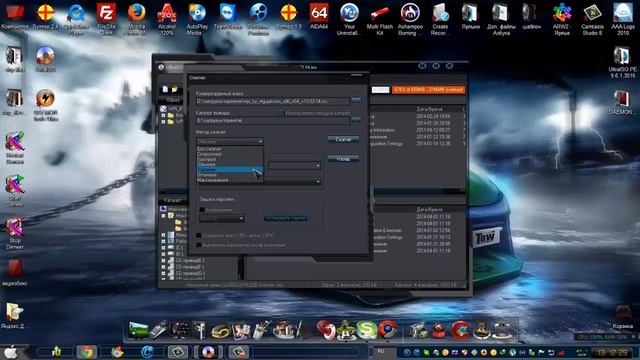
Task: Click the output folder path input field
Action: pyautogui.click(x=273, y=120)
